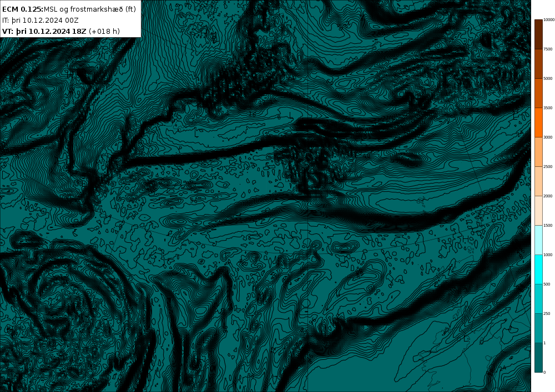
Task: Click the brown 5000–7500 ft color band
Action: pyautogui.click(x=538, y=64)
